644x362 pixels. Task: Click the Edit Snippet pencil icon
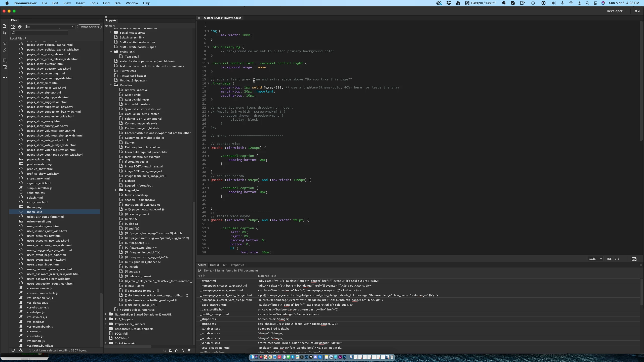coord(183,351)
